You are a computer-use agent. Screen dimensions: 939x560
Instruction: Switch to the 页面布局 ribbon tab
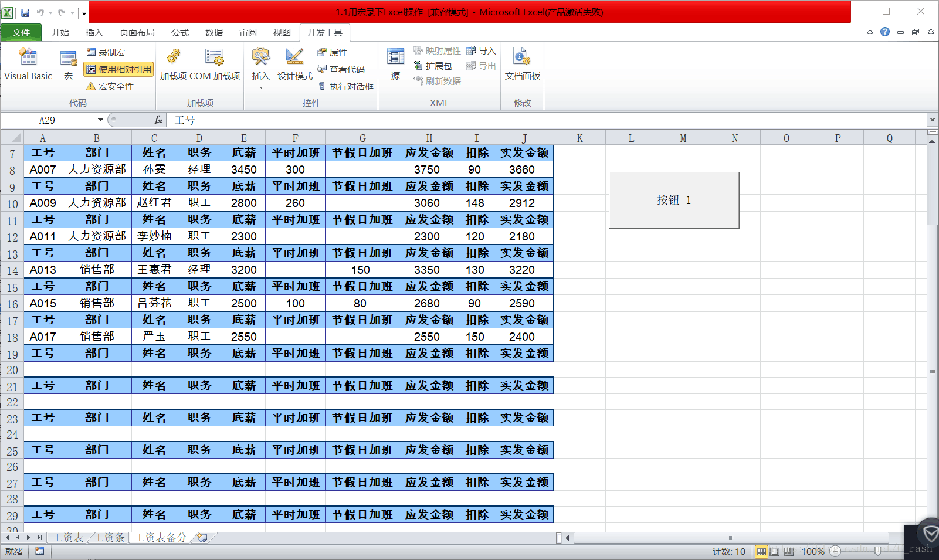point(137,32)
